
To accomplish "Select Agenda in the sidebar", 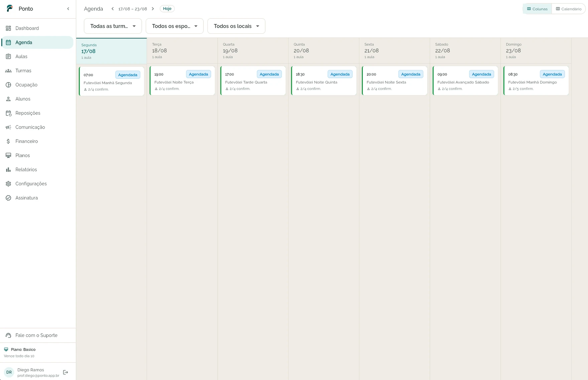I will point(37,42).
